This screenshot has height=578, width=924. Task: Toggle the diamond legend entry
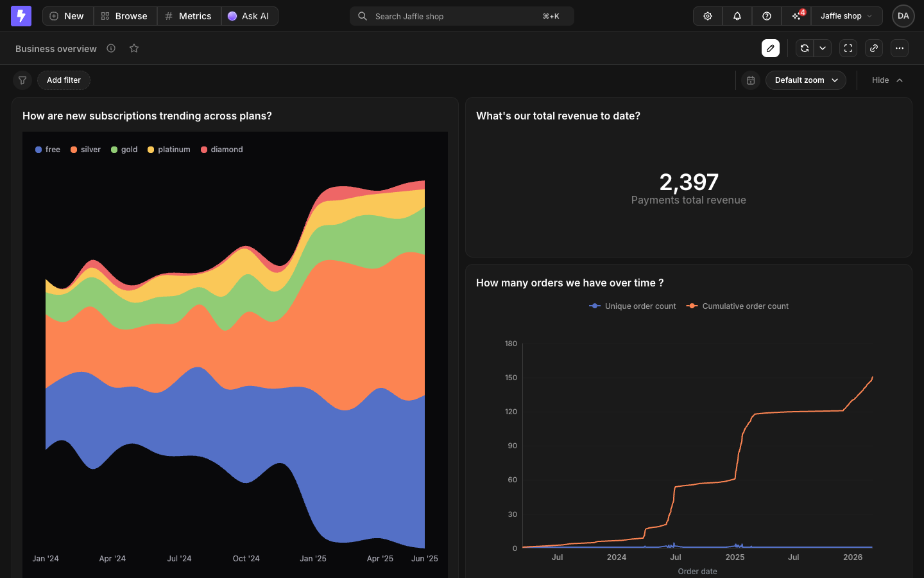(x=222, y=150)
